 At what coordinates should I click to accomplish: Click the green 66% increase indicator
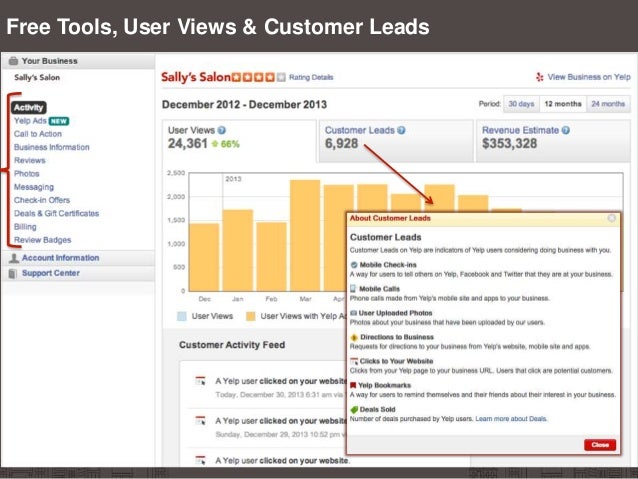(x=225, y=144)
